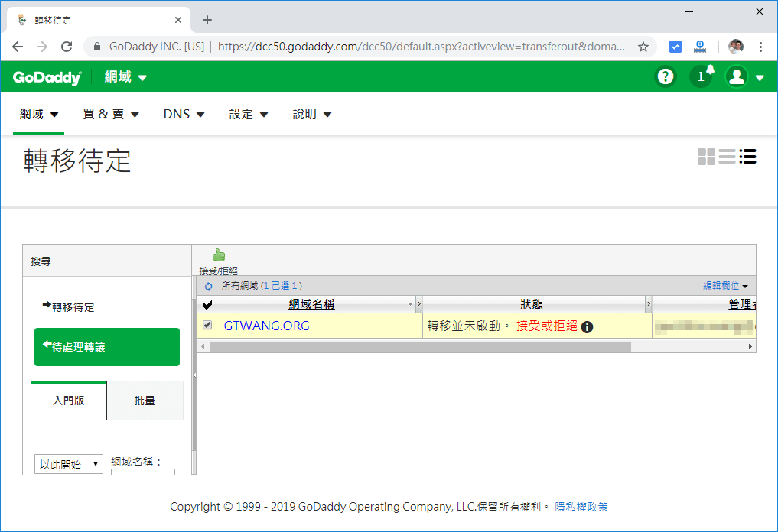Screen dimensions: 778x532
Task: Select the detailed list view icon
Action: [747, 156]
